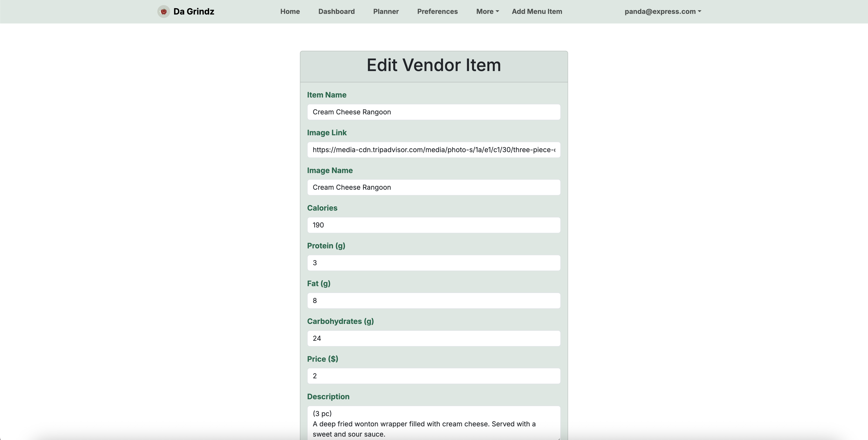Click the Edit Vendor Item heading

434,65
